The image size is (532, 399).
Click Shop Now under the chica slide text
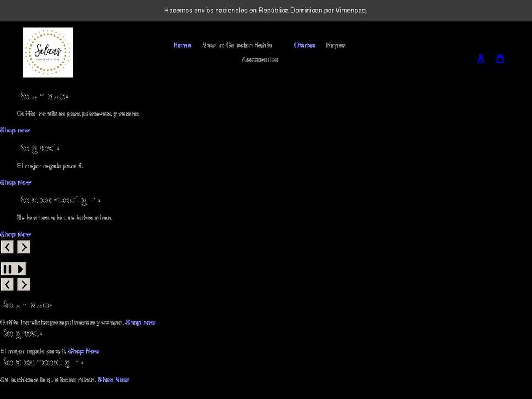click(16, 234)
